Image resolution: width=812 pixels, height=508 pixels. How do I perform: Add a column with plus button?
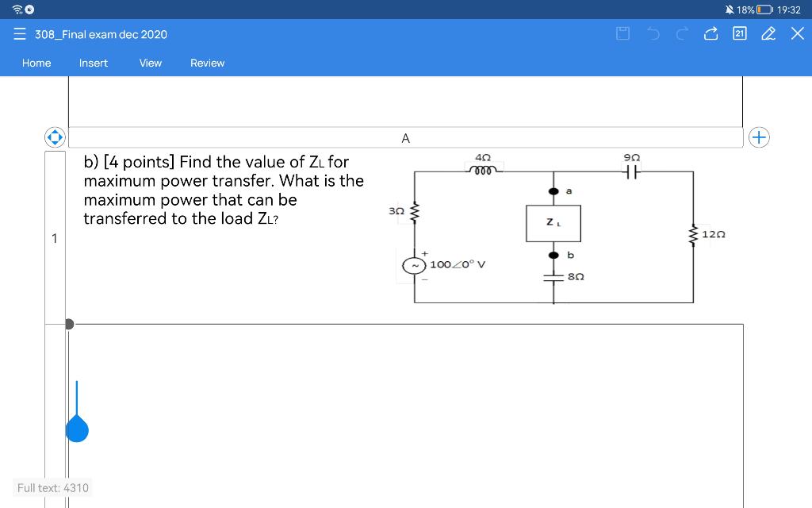pos(759,137)
